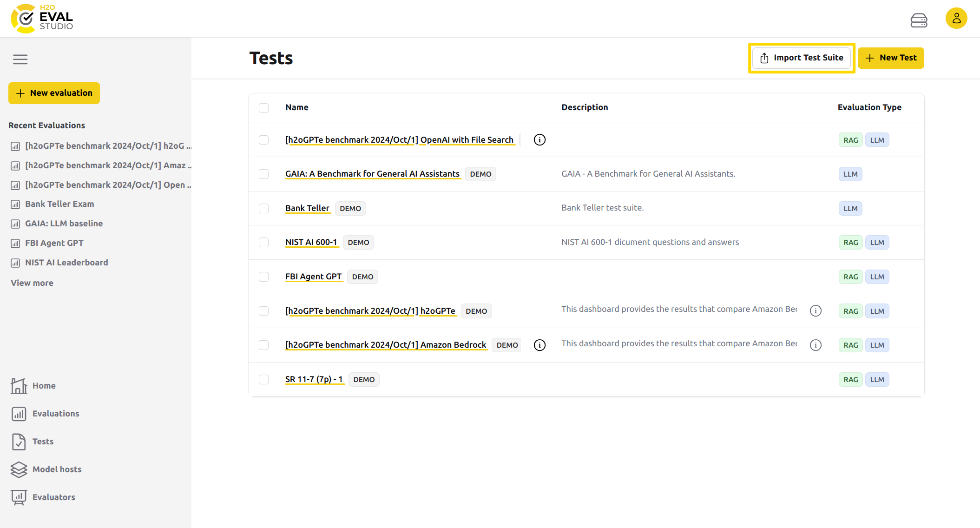Click the New Test button

(891, 58)
